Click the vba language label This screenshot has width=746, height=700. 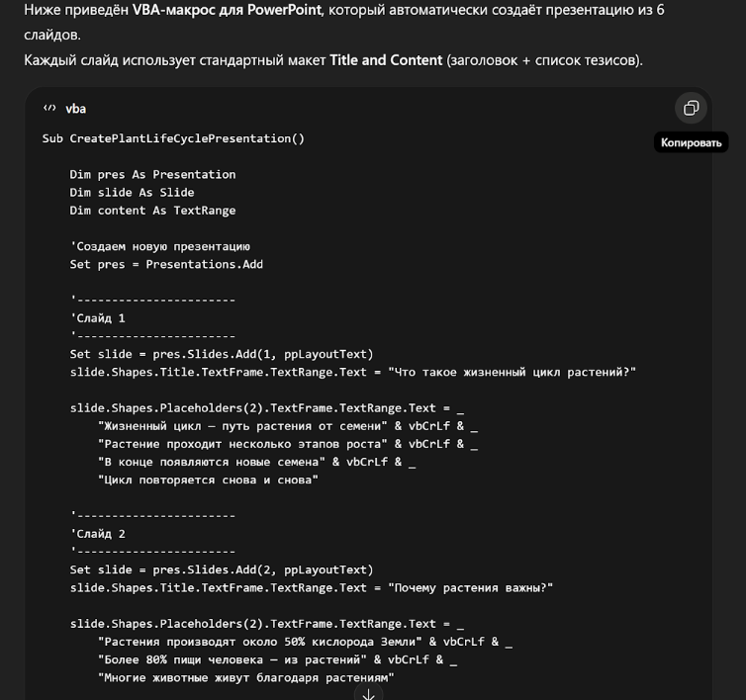tap(75, 108)
